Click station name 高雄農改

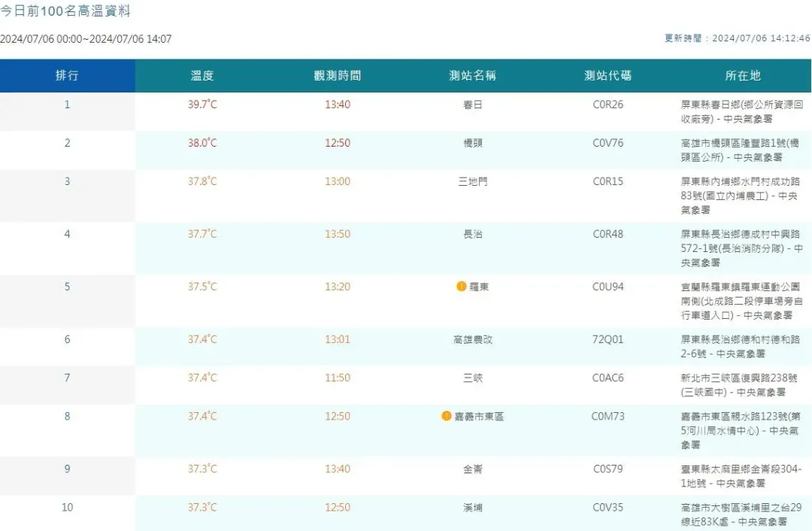pyautogui.click(x=473, y=340)
